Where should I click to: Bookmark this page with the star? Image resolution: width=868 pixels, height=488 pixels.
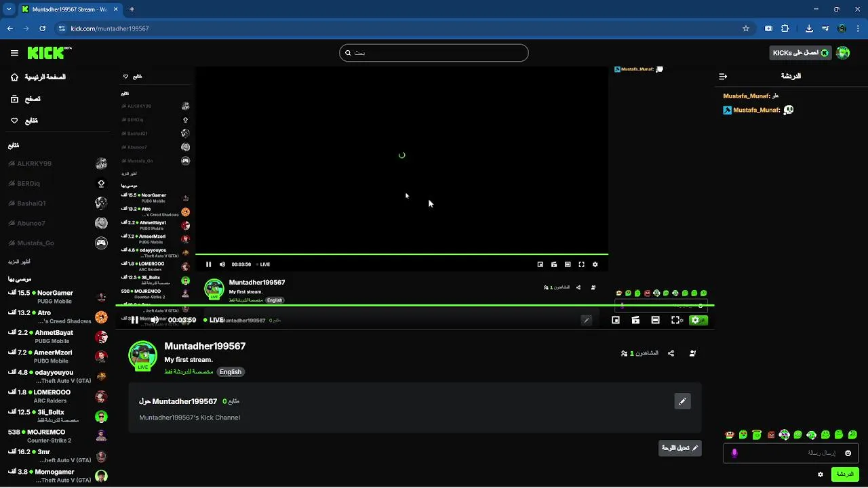point(746,28)
